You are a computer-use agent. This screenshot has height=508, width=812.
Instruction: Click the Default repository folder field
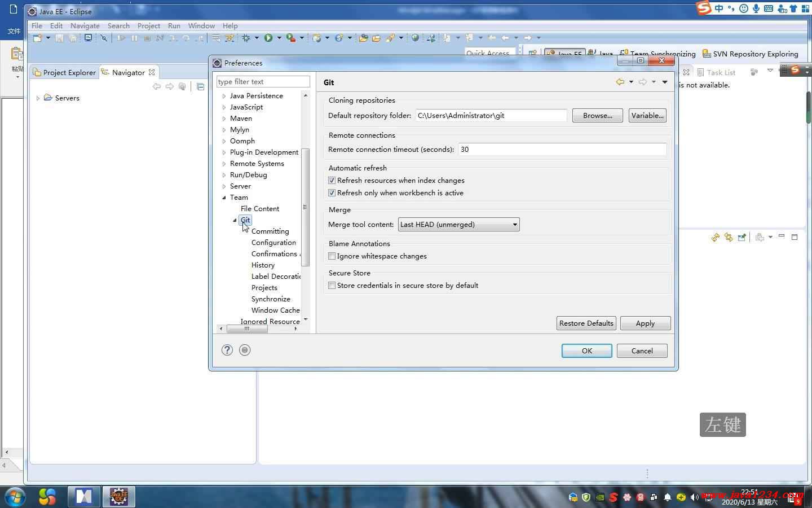coord(491,116)
